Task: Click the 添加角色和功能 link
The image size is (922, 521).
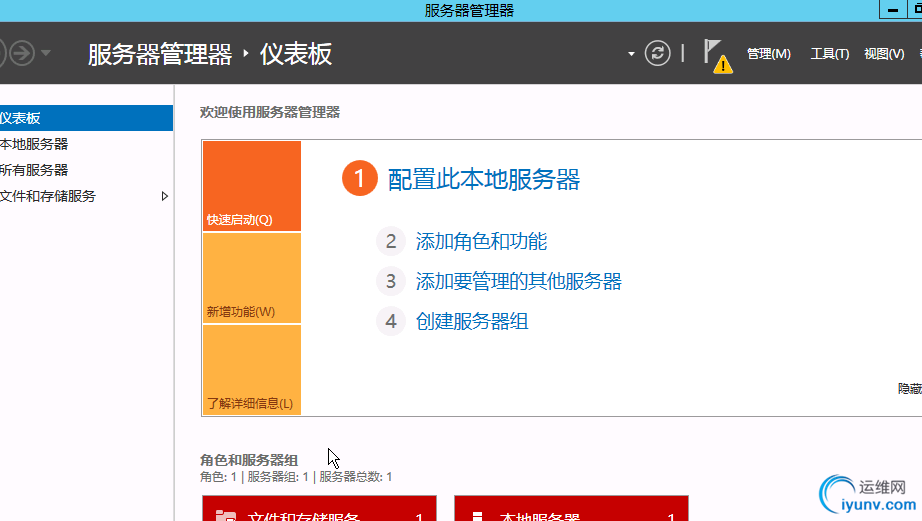Action: [482, 242]
